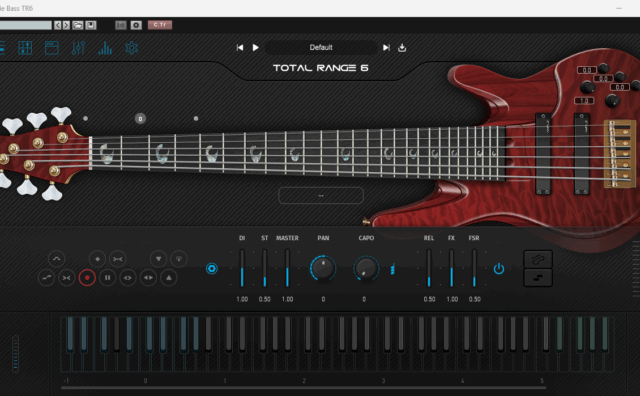Open the mixer-style panel icon in top toolbar
The image size is (640, 396).
[x=25, y=48]
